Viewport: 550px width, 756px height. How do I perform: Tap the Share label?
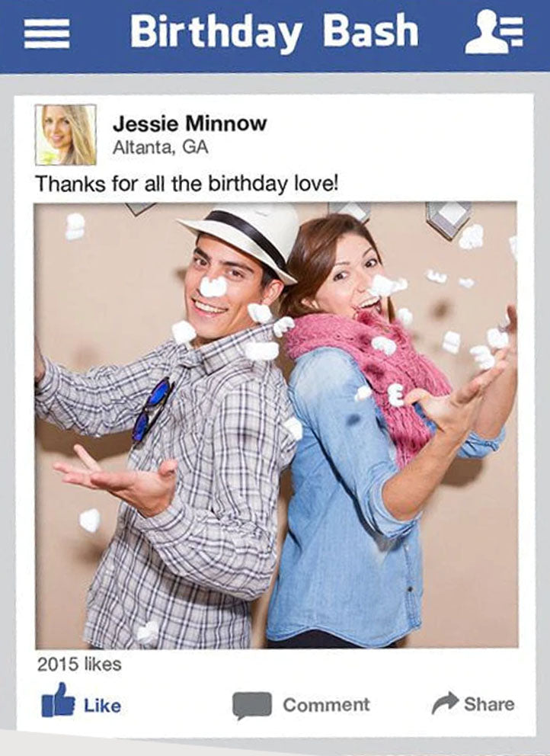[x=489, y=704]
